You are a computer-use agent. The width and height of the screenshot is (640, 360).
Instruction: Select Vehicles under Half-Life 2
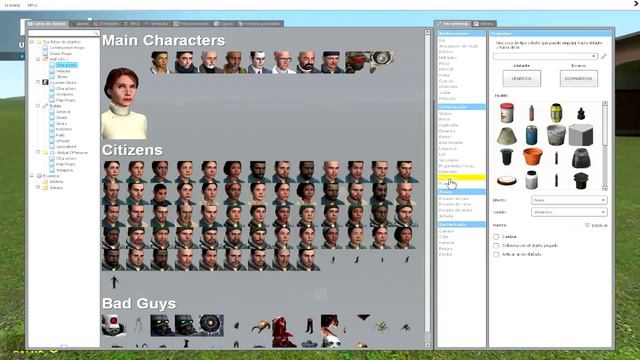click(63, 71)
